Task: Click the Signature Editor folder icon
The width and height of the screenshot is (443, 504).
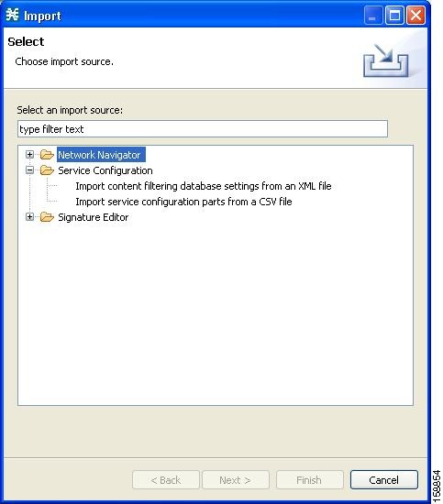Action: coord(47,217)
